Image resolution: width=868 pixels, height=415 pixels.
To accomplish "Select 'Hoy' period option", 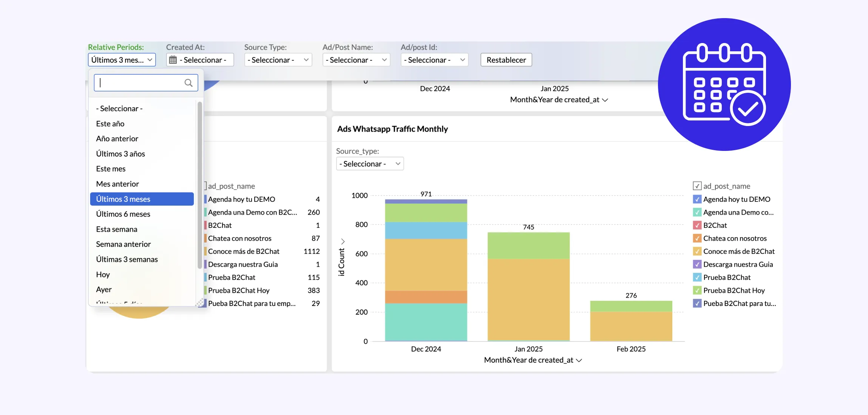I will (142, 275).
